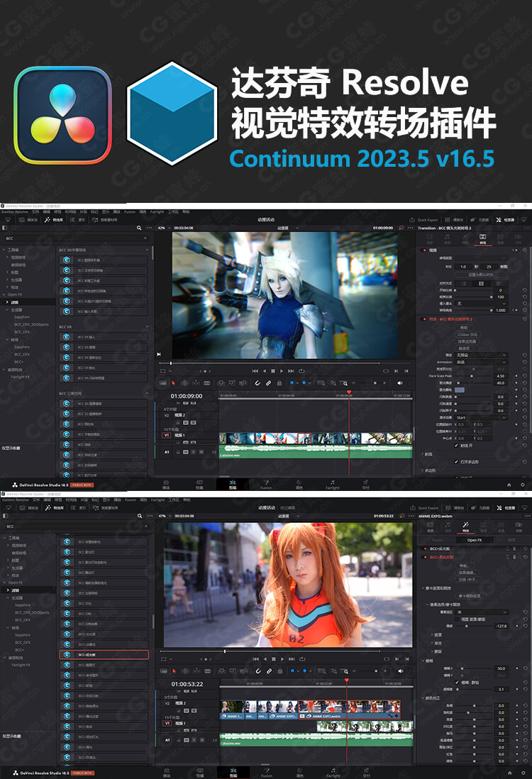
Task: Open the Fusion page in upper page bar
Action: coord(266,485)
